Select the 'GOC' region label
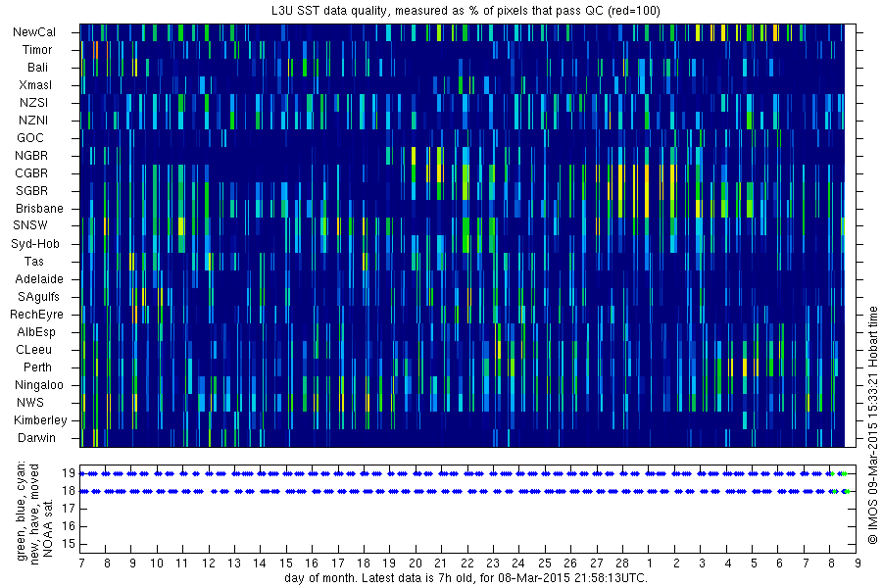This screenshot has width=882, height=588. [29, 138]
